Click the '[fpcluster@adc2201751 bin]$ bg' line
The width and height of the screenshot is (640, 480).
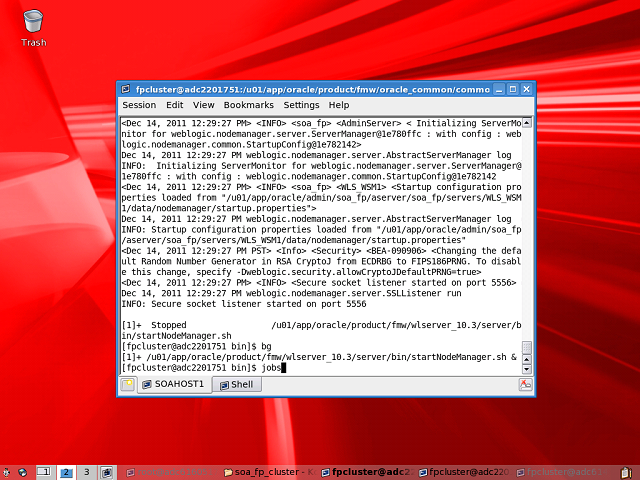pos(196,347)
